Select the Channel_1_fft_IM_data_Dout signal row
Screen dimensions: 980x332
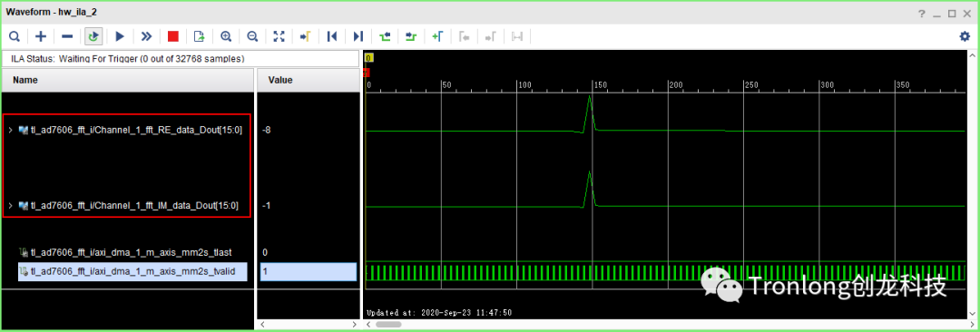pyautogui.click(x=128, y=205)
